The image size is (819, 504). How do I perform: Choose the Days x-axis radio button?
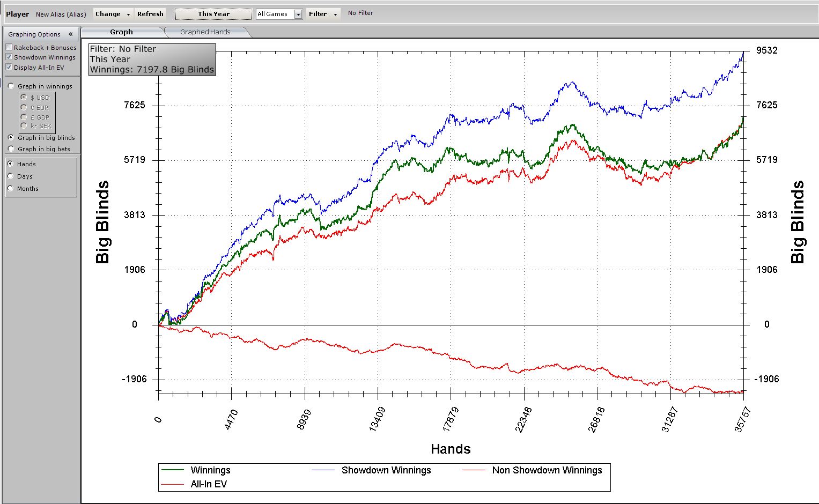(10, 176)
